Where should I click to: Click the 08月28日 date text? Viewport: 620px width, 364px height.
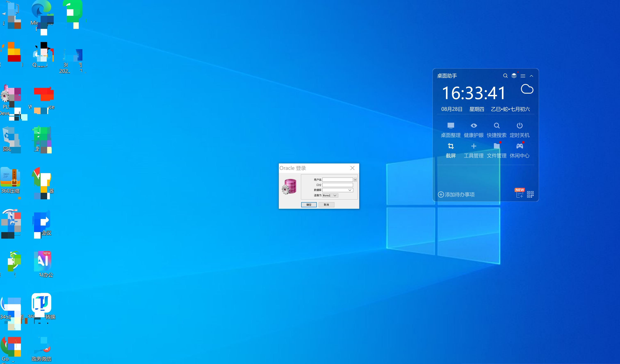(x=452, y=109)
